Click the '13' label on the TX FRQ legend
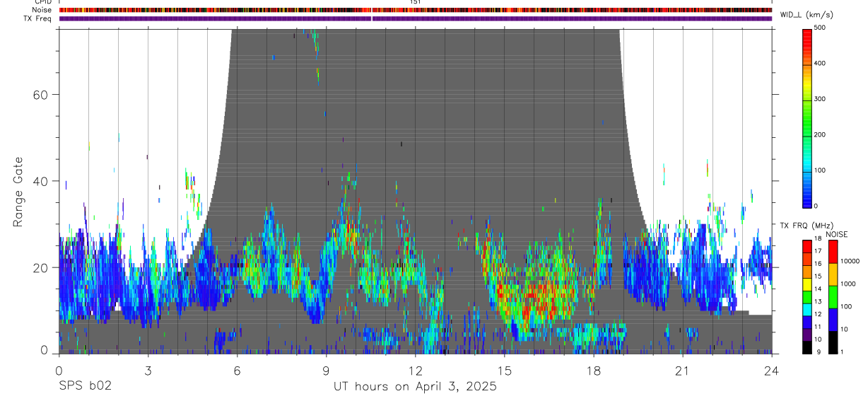 point(817,301)
